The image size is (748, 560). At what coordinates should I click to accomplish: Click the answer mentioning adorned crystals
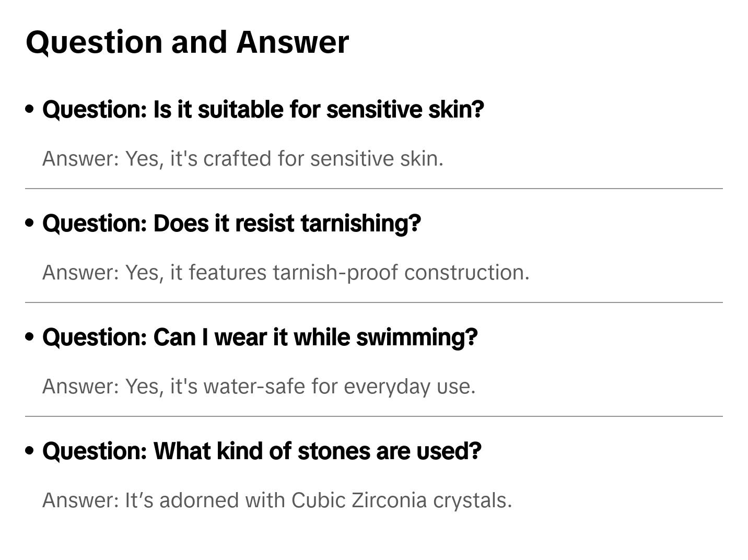coord(277,500)
